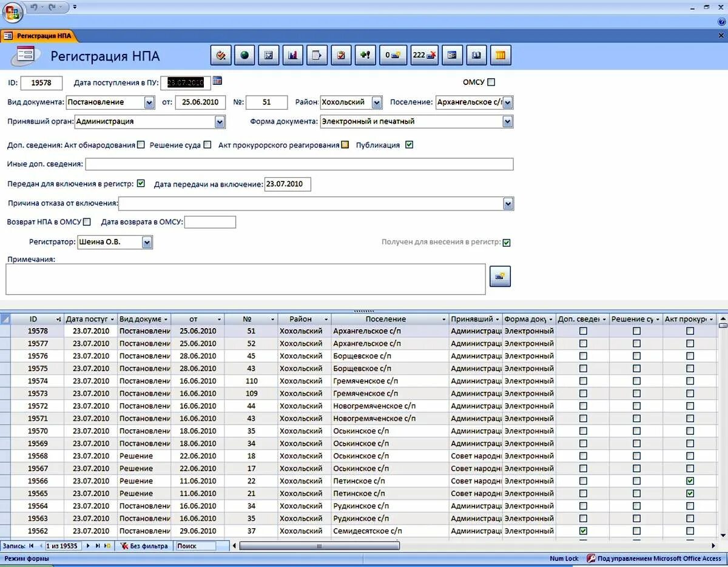Click the Примечания notes text area
This screenshot has height=567, width=728.
click(x=246, y=279)
